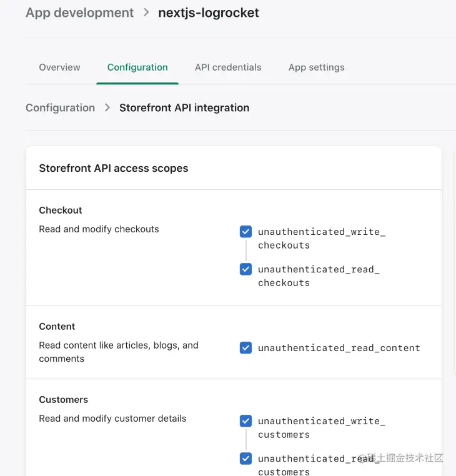456x476 pixels.
Task: Click the Storefront API integration breadcrumb text
Action: [184, 107]
